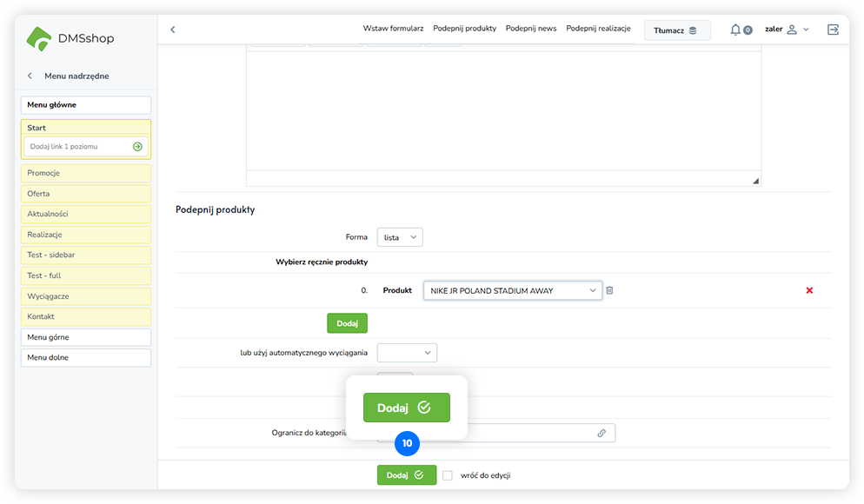Toggle the wróć do edycji checkbox
This screenshot has height=504, width=864.
pyautogui.click(x=448, y=475)
